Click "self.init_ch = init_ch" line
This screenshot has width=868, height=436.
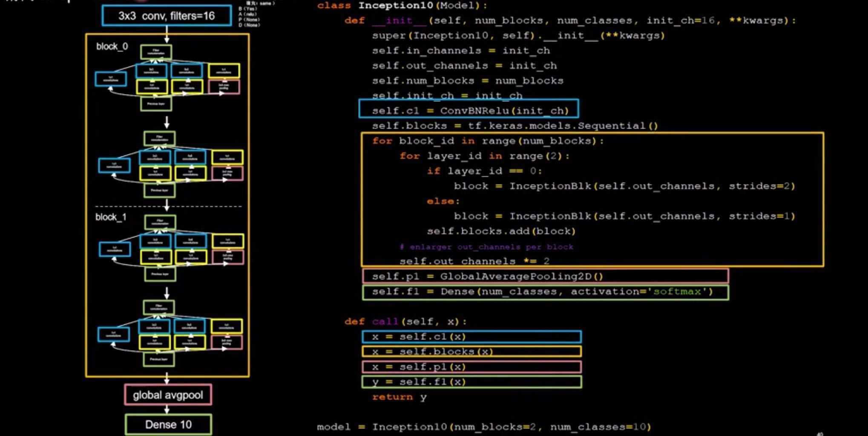pos(447,95)
